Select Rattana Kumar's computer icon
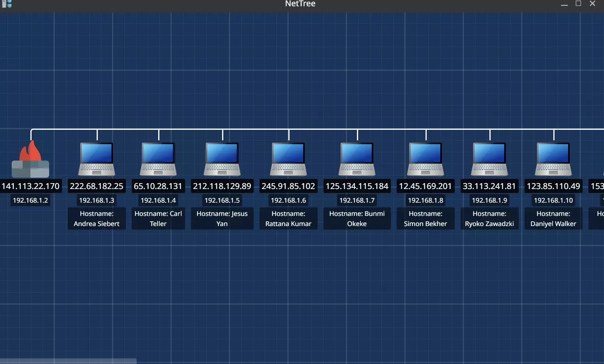604x364 pixels. (288, 159)
